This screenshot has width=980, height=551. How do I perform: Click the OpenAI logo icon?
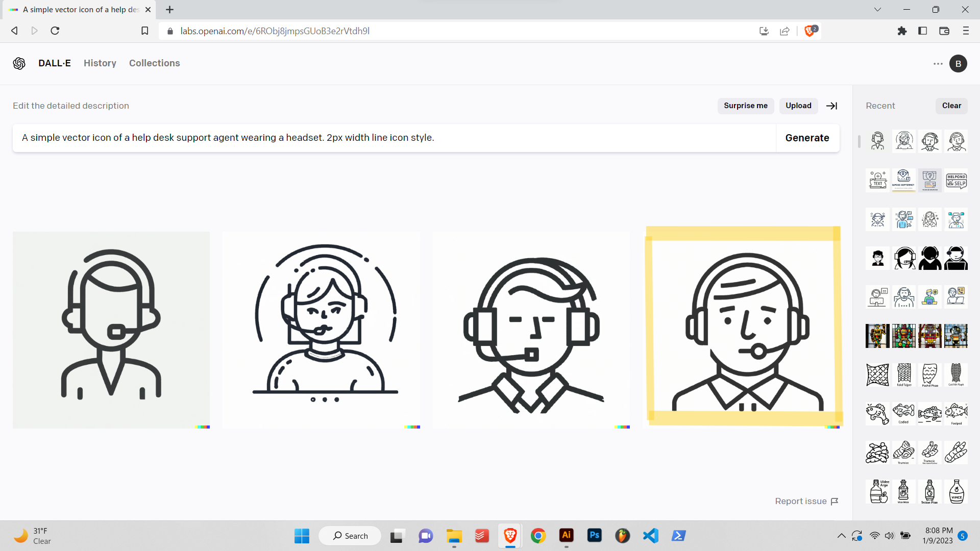19,63
